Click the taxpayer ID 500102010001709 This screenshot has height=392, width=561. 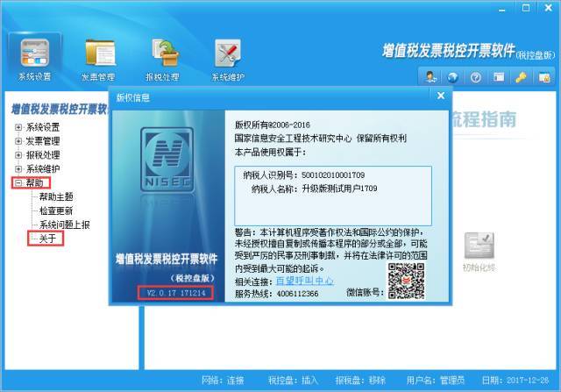(333, 175)
